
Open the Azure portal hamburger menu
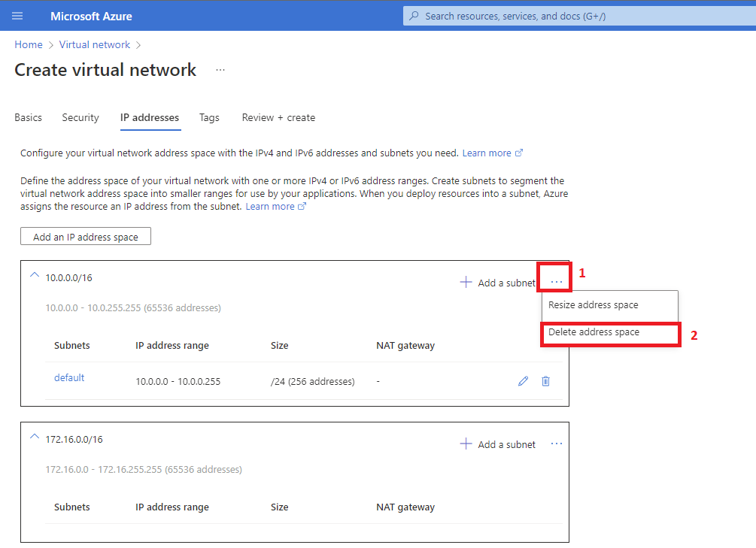(x=17, y=16)
